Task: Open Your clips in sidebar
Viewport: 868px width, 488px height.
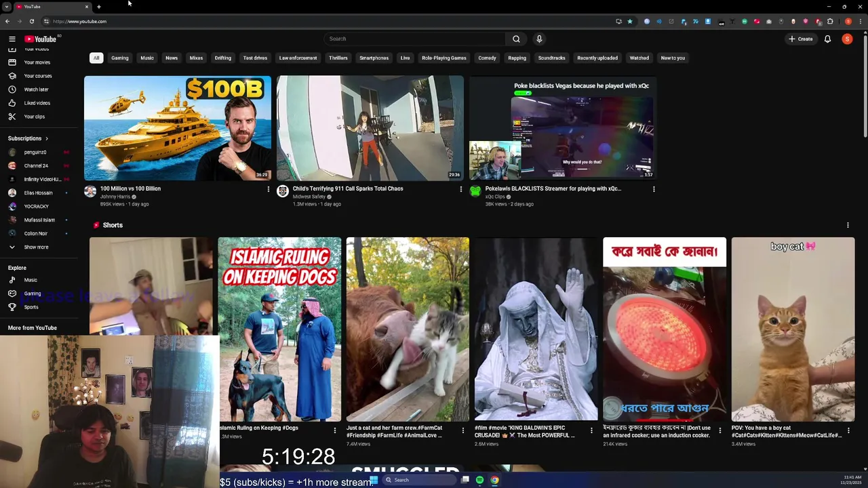Action: [x=36, y=117]
